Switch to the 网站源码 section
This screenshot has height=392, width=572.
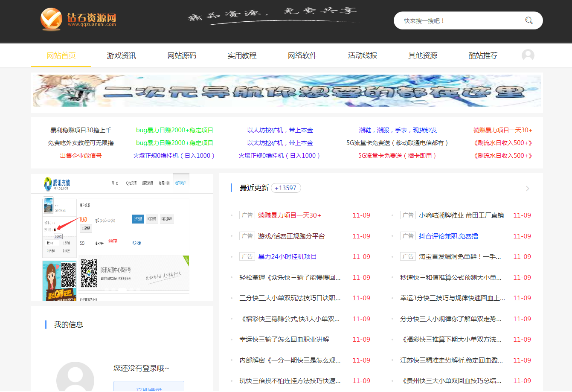[x=182, y=55]
